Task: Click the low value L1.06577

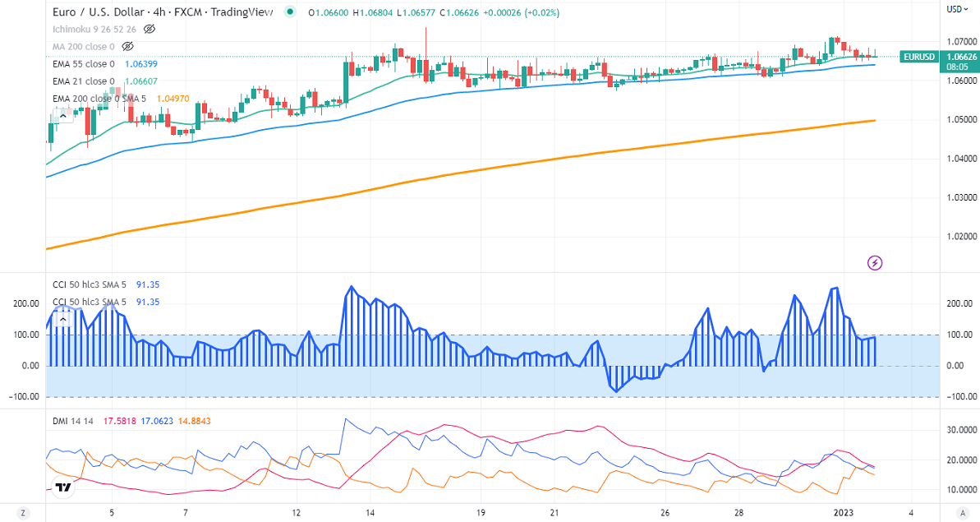Action: pos(416,12)
